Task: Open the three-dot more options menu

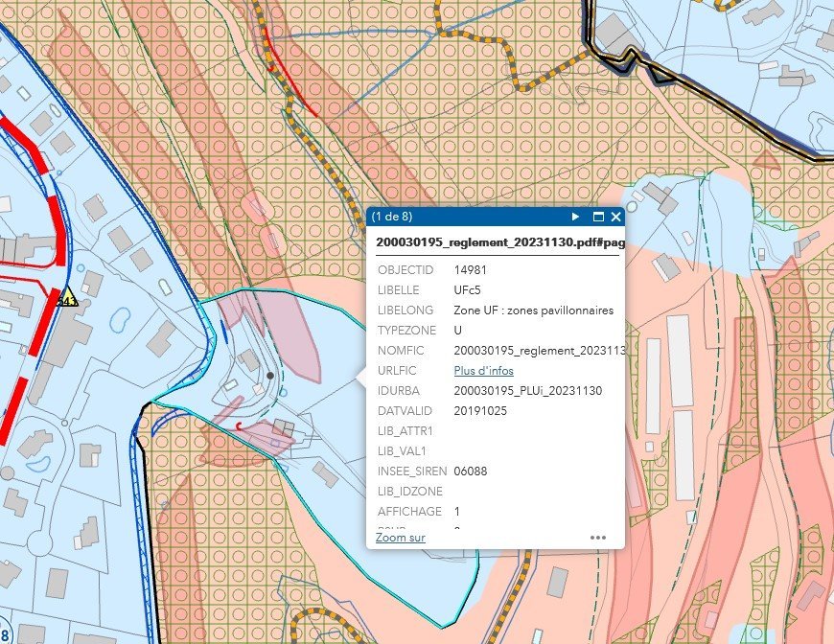Action: tap(598, 538)
